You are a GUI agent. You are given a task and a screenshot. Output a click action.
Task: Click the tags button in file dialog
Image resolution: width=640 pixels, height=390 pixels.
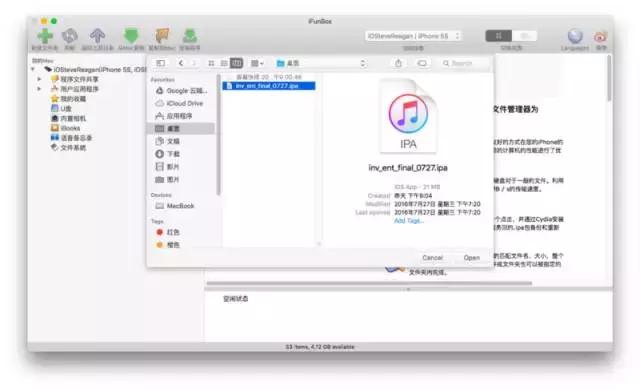pyautogui.click(x=422, y=63)
